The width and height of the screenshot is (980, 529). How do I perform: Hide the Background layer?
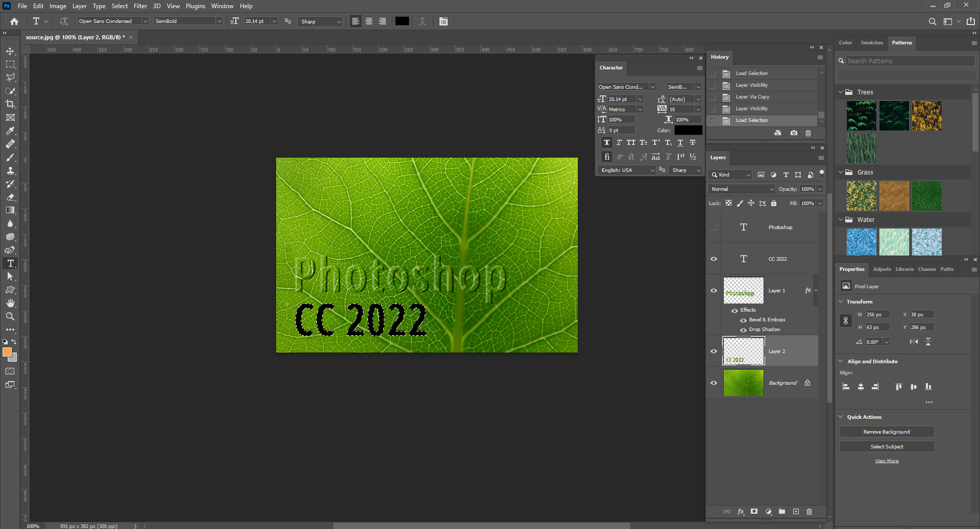(x=714, y=383)
